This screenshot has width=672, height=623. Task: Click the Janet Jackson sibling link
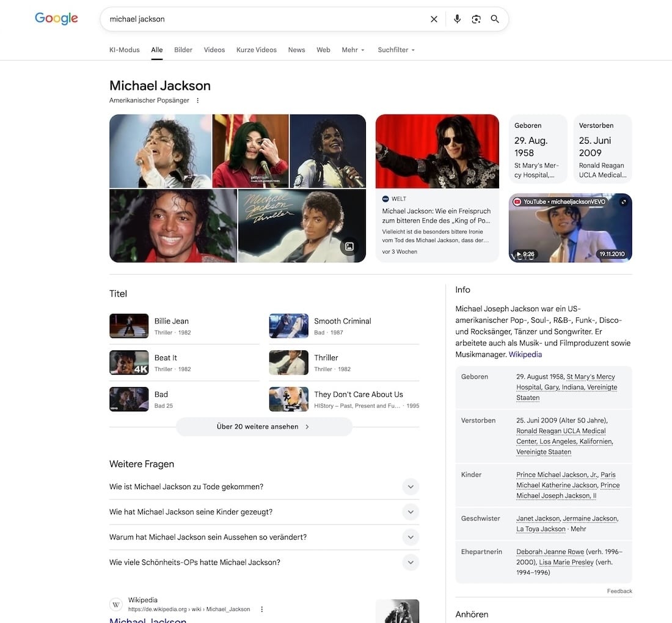pos(538,518)
